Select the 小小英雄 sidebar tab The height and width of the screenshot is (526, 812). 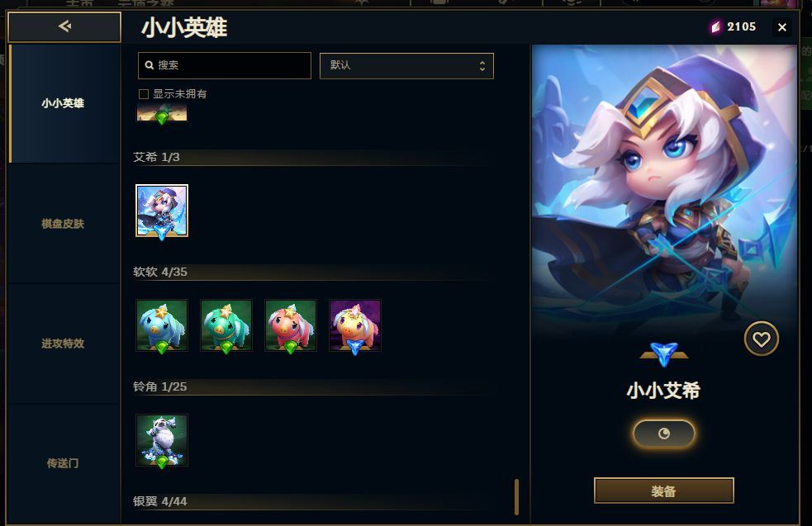pos(63,103)
